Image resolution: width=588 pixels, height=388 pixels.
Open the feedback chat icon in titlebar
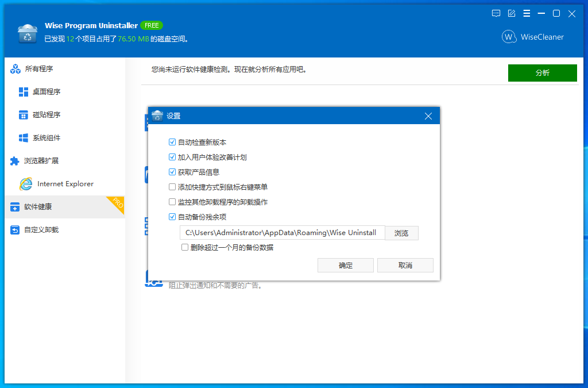pyautogui.click(x=496, y=13)
